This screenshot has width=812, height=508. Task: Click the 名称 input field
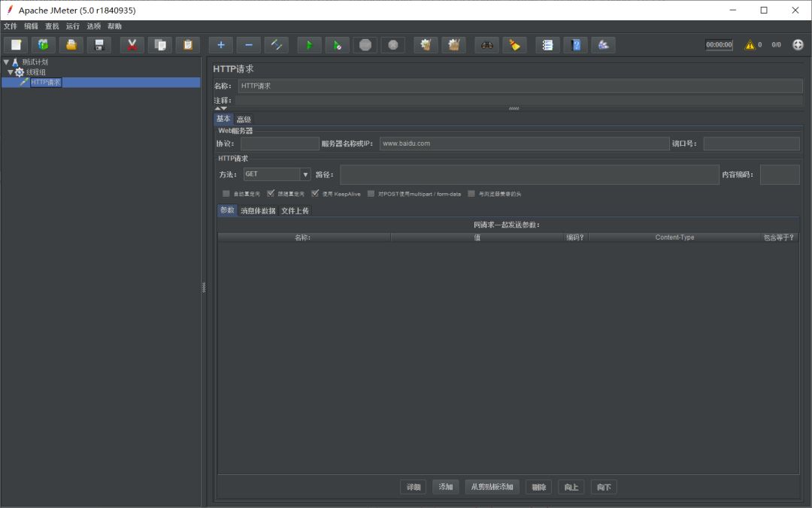[x=520, y=86]
